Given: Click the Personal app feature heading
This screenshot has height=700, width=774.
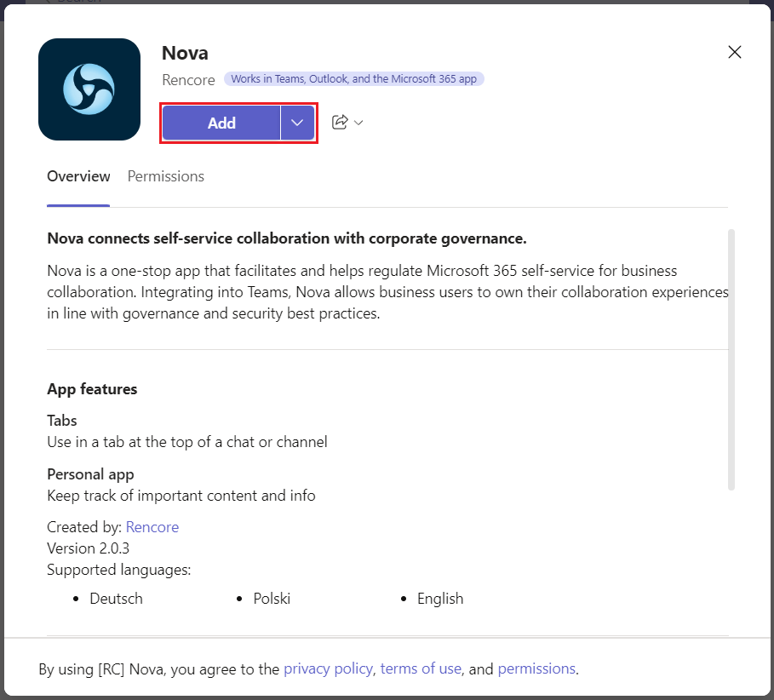Looking at the screenshot, I should point(90,474).
